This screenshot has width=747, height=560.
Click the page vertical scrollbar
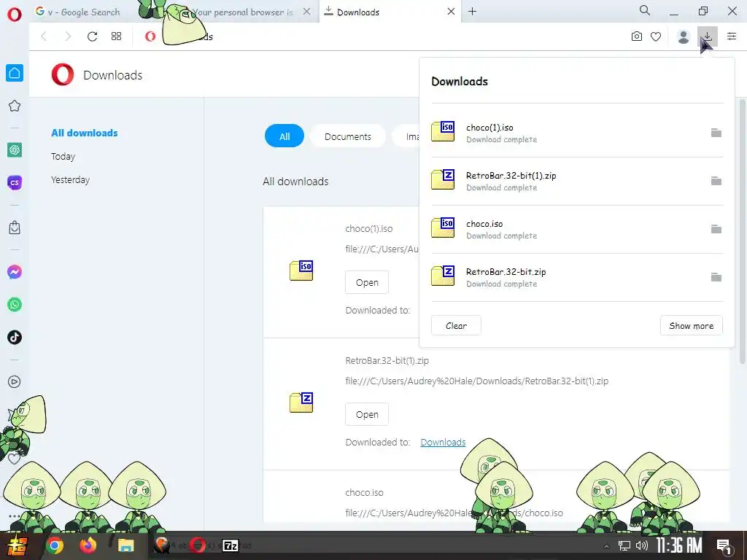click(x=742, y=231)
